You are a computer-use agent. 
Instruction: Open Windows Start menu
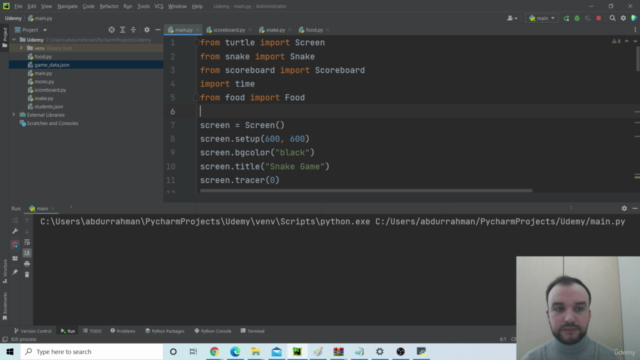tap(10, 351)
